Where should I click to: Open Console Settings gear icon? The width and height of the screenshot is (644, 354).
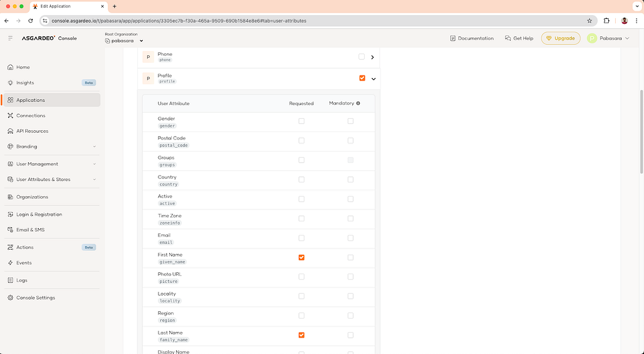11,298
